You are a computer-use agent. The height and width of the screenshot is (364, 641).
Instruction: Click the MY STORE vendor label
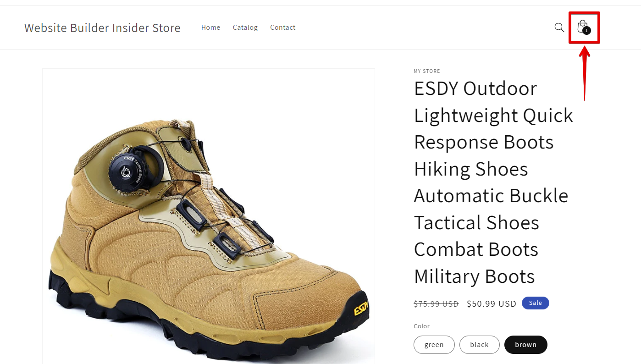pyautogui.click(x=427, y=71)
